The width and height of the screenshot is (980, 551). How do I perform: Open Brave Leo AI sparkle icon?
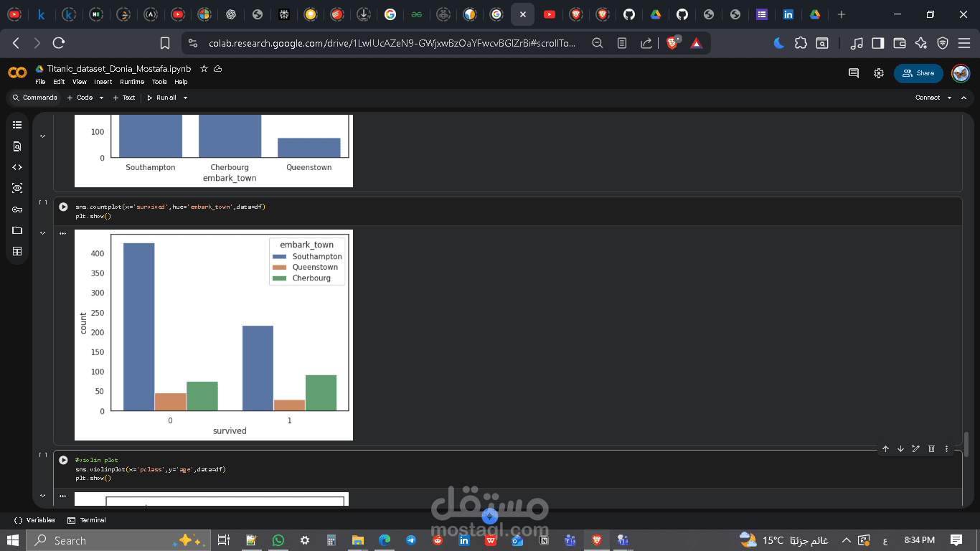(921, 43)
